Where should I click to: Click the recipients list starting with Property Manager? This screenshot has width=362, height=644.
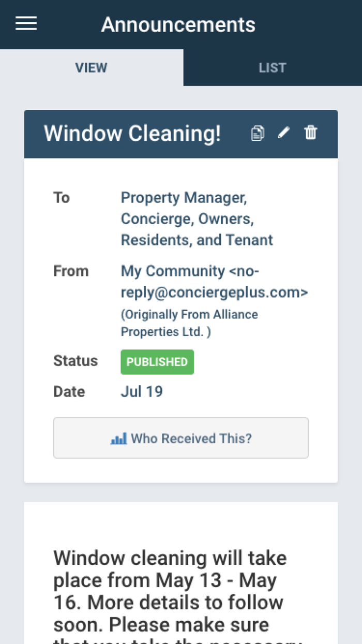197,219
